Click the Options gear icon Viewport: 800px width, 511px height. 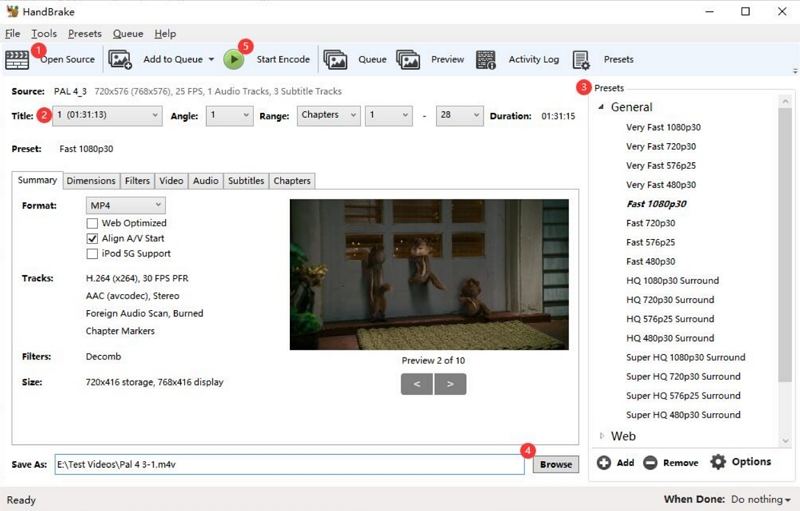tap(718, 462)
